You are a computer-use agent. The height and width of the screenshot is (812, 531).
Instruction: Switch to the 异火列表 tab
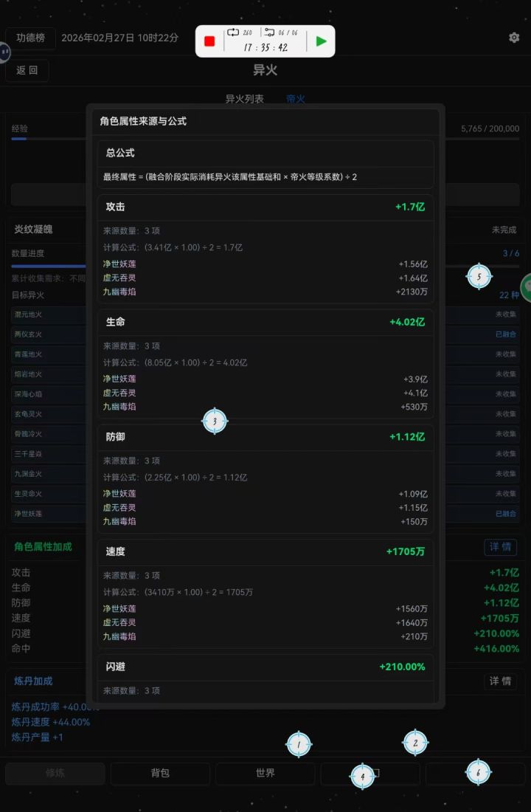coord(244,98)
